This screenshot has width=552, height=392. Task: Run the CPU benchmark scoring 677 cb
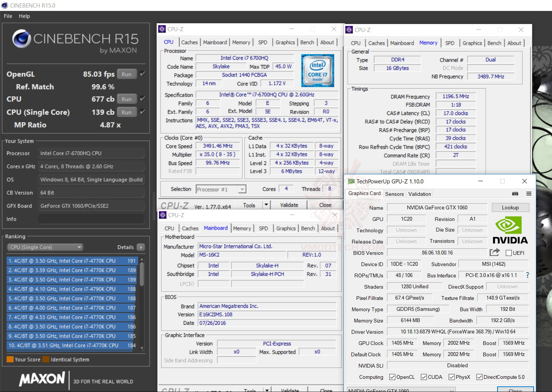pyautogui.click(x=127, y=99)
